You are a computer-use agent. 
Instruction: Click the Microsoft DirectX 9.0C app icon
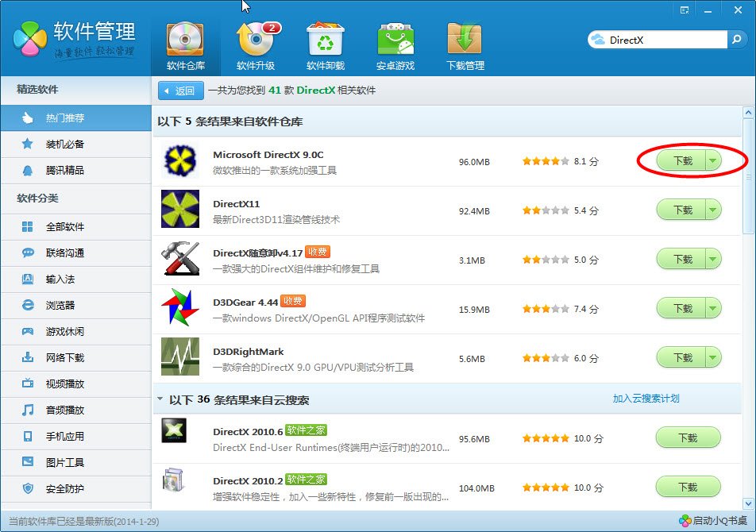coord(179,160)
